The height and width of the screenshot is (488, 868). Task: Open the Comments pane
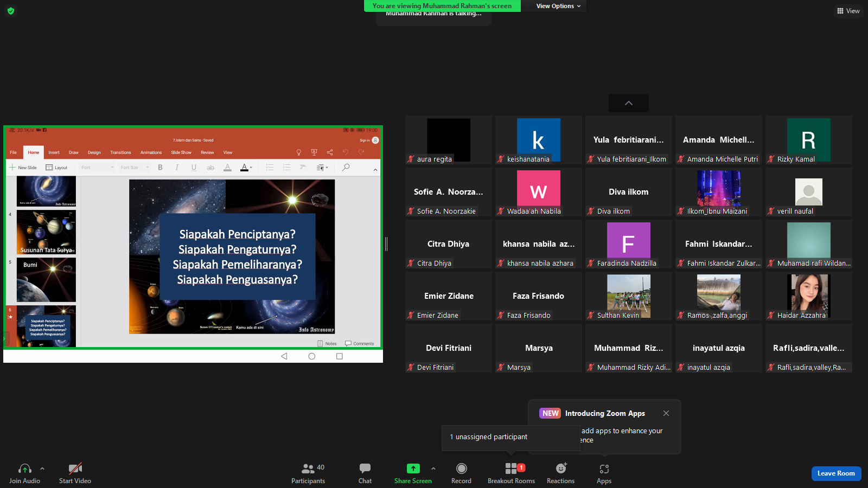tap(360, 344)
